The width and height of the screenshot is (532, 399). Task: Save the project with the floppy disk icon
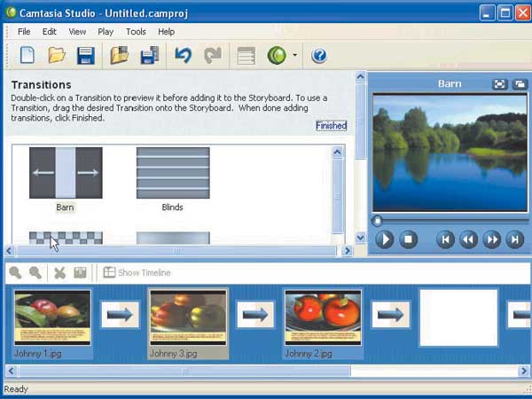(x=85, y=56)
